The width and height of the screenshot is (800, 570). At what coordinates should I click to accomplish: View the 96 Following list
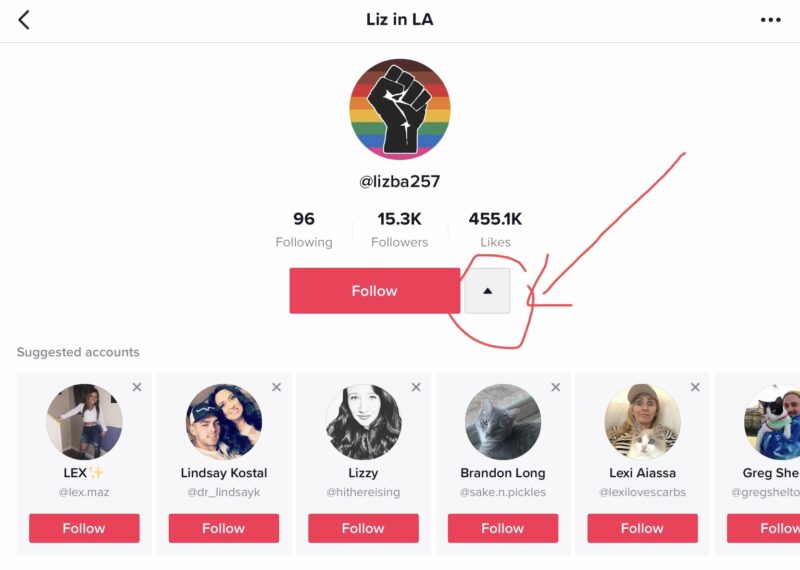pos(304,229)
